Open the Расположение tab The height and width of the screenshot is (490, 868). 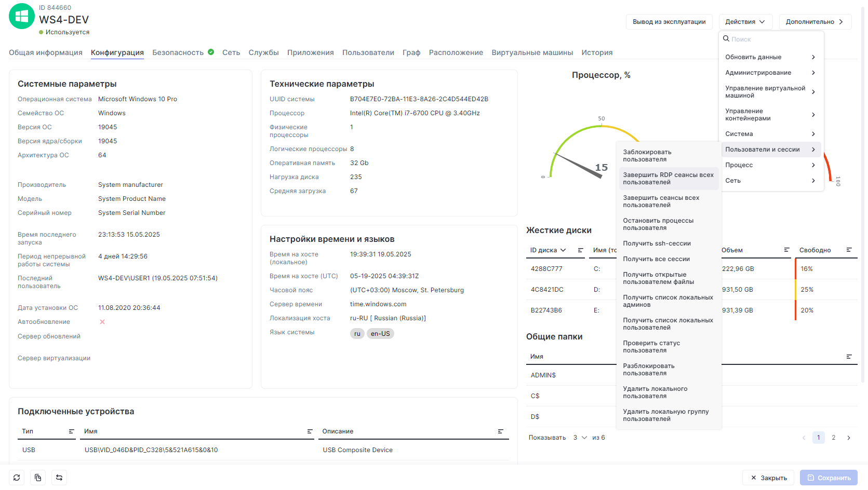[456, 52]
